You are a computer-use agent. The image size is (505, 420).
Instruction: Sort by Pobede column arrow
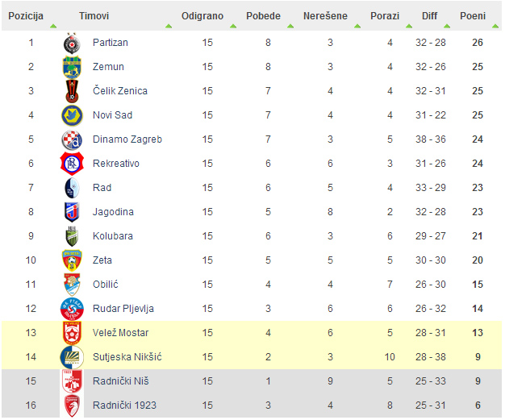pos(290,26)
